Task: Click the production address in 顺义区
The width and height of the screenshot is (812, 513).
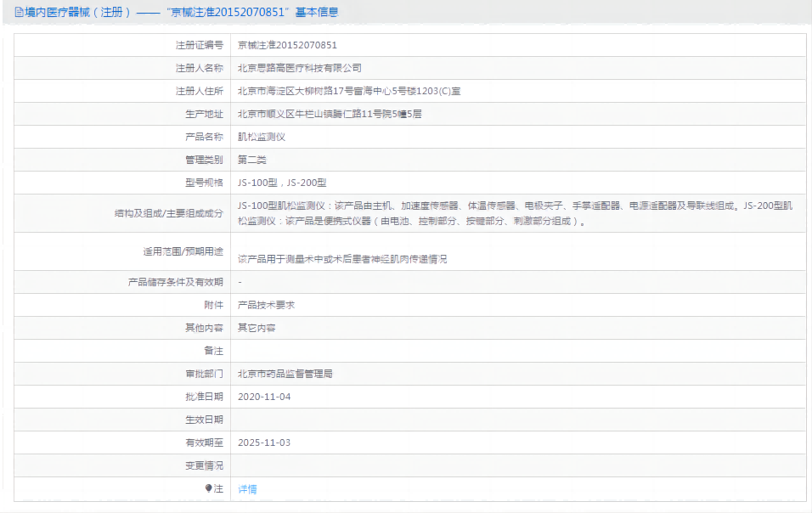Action: (330, 114)
